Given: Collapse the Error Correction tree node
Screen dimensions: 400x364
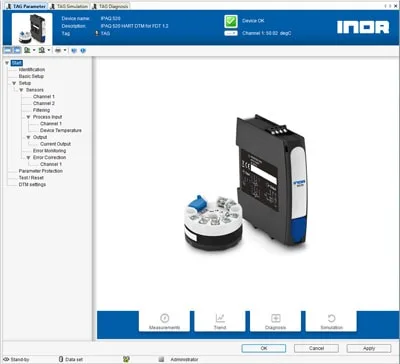Looking at the screenshot, I should [x=28, y=157].
